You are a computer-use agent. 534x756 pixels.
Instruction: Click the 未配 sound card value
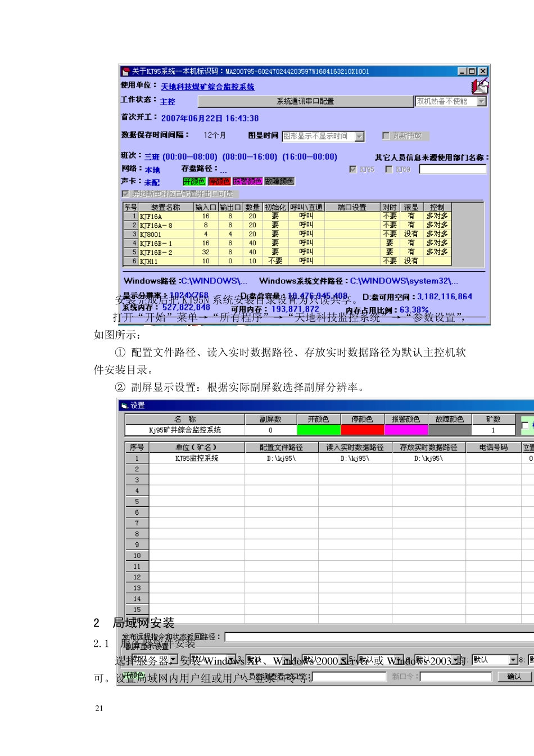152,182
